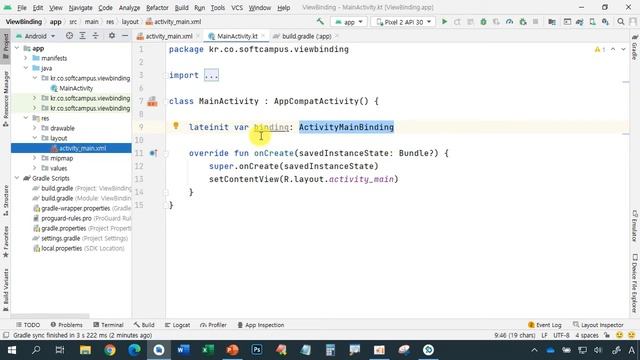Expand the folded import block
The image size is (640, 360).
[211, 75]
